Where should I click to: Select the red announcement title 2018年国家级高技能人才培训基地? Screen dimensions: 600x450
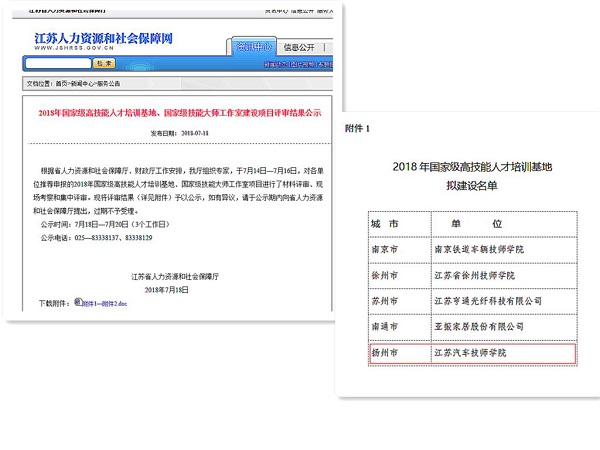click(x=179, y=113)
